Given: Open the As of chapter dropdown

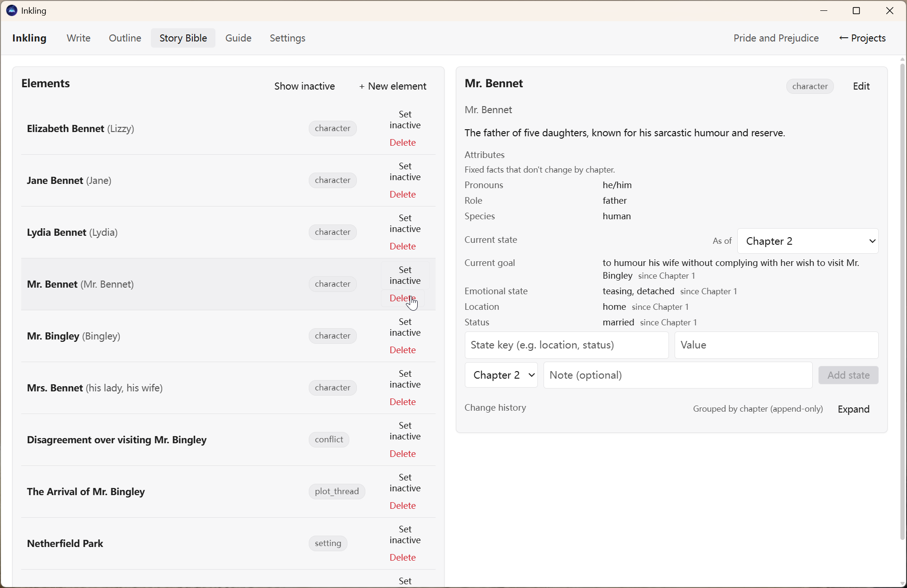Looking at the screenshot, I should point(808,241).
